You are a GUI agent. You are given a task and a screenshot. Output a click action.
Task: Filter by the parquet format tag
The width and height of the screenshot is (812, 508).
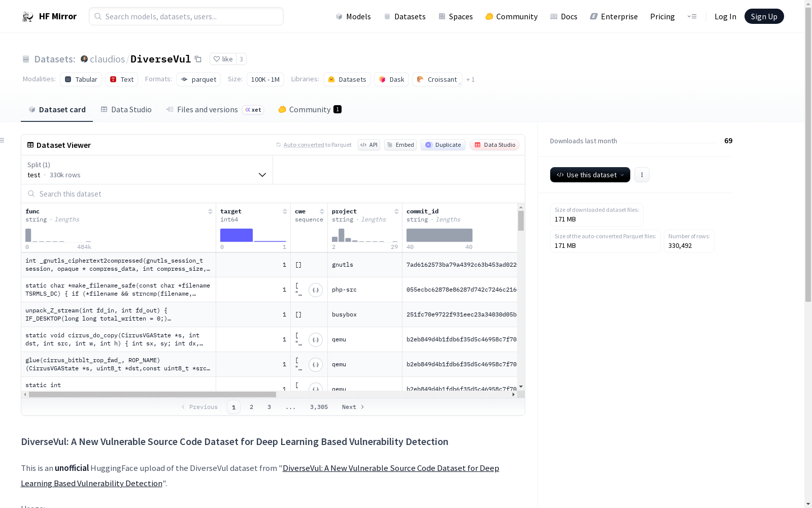(198, 79)
